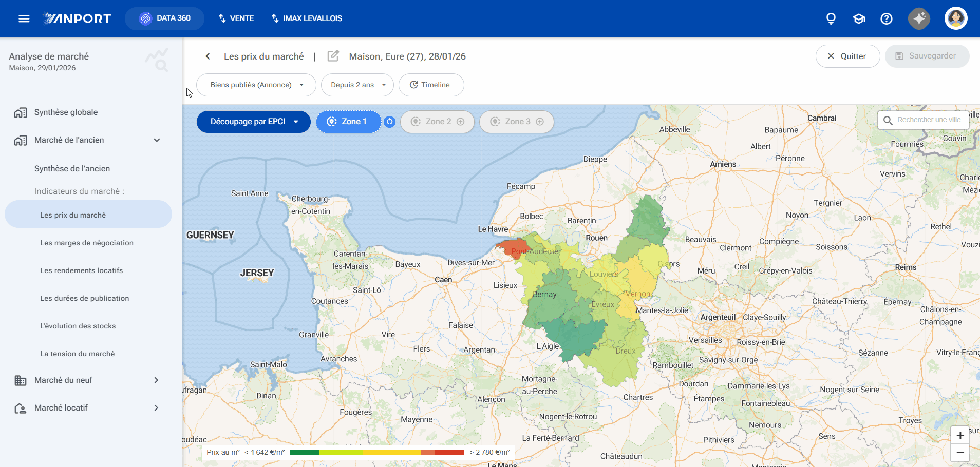
Task: Click the Rouen label on the map
Action: click(596, 238)
